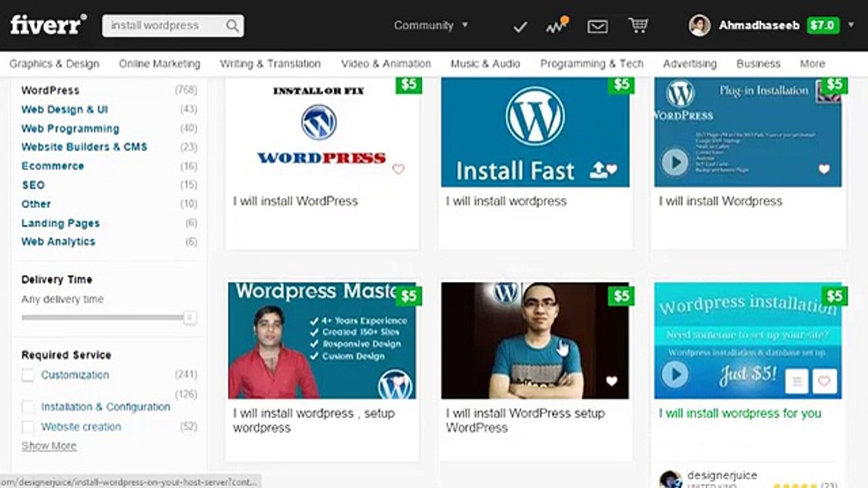Filter by Web Design & UI
The width and height of the screenshot is (868, 488).
64,110
